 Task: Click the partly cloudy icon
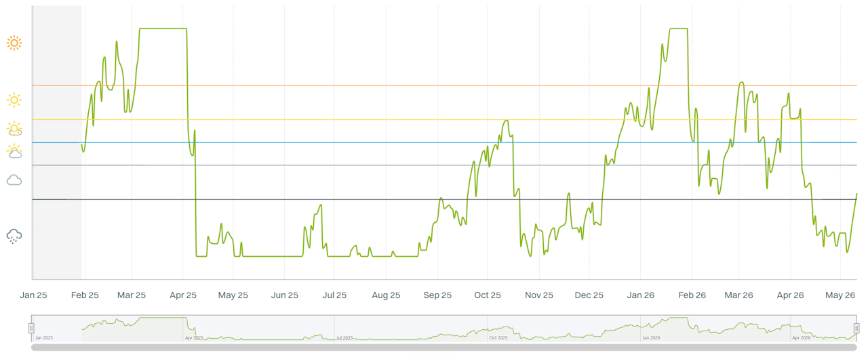tap(14, 151)
